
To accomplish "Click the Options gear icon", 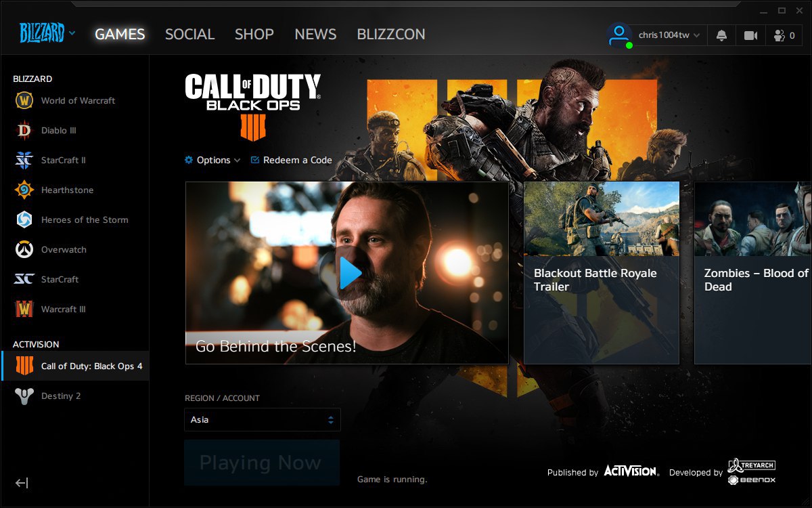I will coord(189,160).
